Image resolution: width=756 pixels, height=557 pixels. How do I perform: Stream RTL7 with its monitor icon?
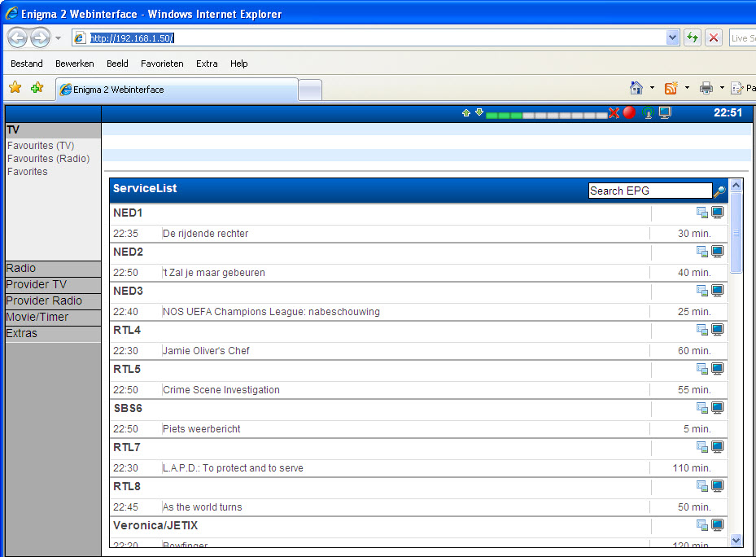718,447
